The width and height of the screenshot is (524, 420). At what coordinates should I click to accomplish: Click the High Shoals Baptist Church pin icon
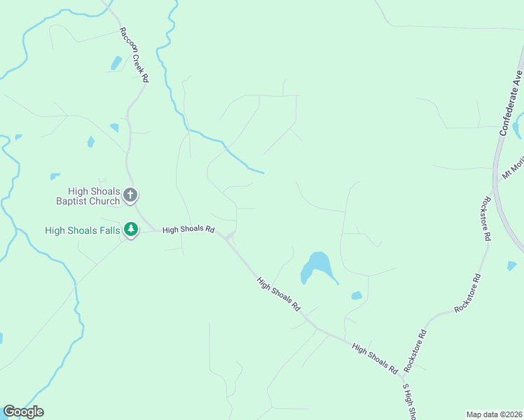coord(130,195)
